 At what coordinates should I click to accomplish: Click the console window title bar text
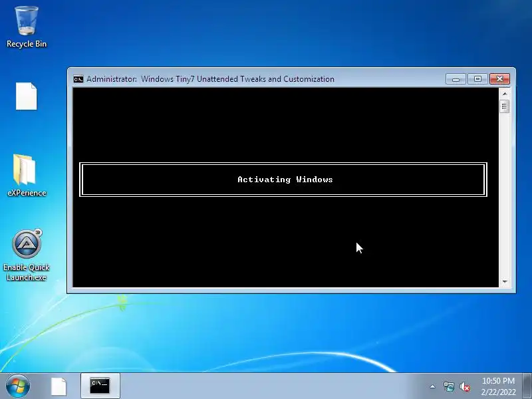coord(210,79)
